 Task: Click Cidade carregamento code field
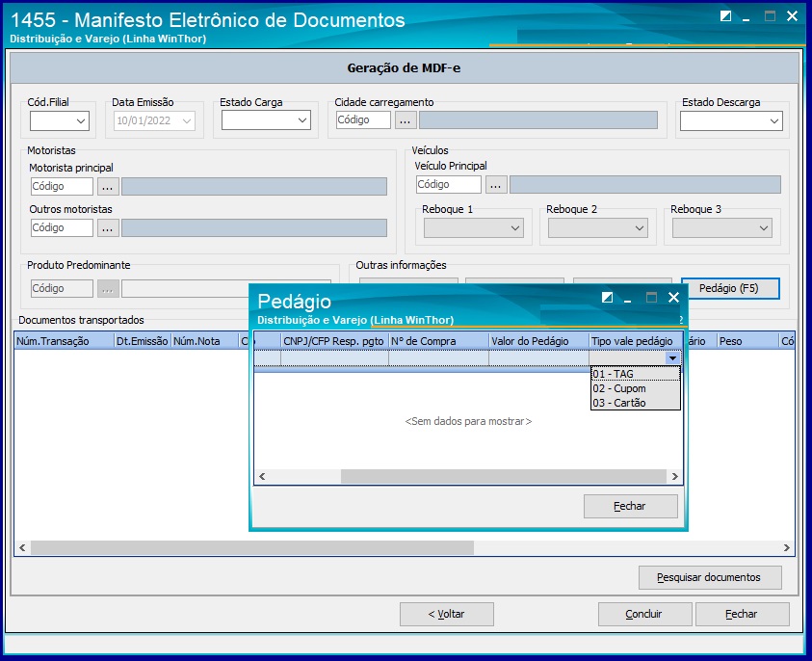click(x=363, y=119)
